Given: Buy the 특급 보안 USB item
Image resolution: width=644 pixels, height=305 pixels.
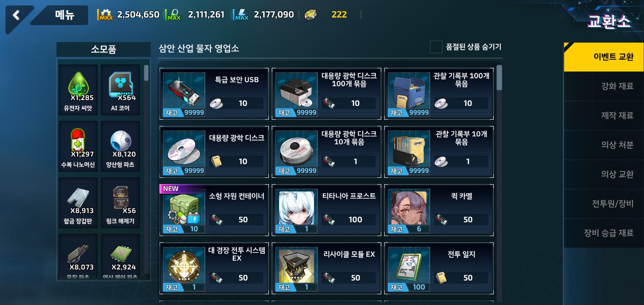Looking at the screenshot, I should click(214, 94).
